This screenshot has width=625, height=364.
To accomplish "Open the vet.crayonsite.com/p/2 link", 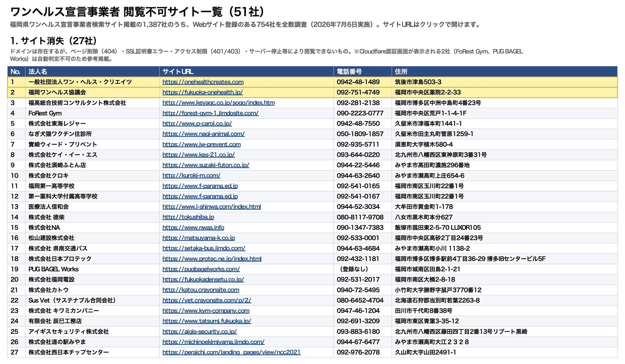I will pos(207,301).
